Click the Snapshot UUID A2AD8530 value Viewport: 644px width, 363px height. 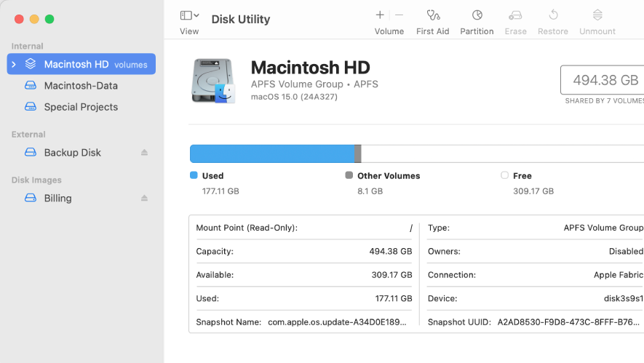tap(568, 322)
